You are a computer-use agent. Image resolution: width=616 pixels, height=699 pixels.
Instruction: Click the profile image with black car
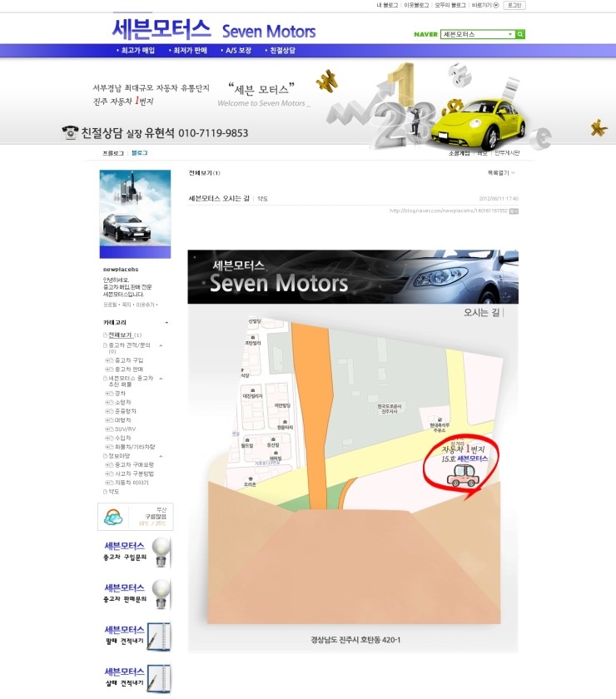135,214
